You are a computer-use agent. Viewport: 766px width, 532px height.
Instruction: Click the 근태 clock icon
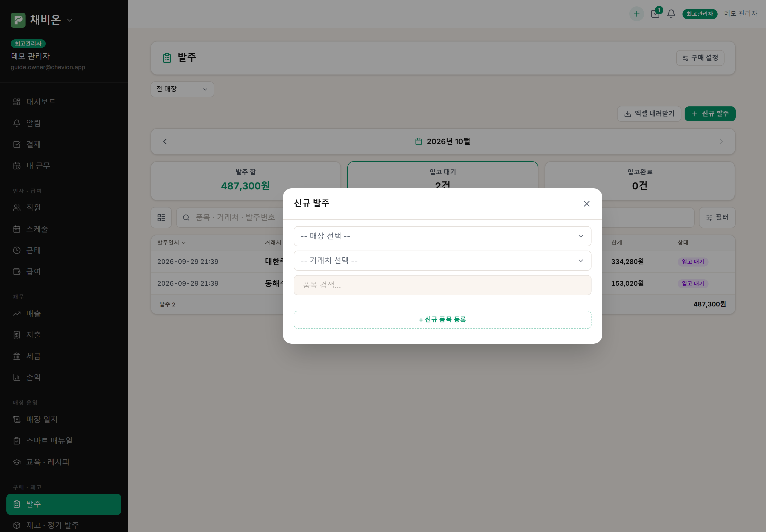17,250
